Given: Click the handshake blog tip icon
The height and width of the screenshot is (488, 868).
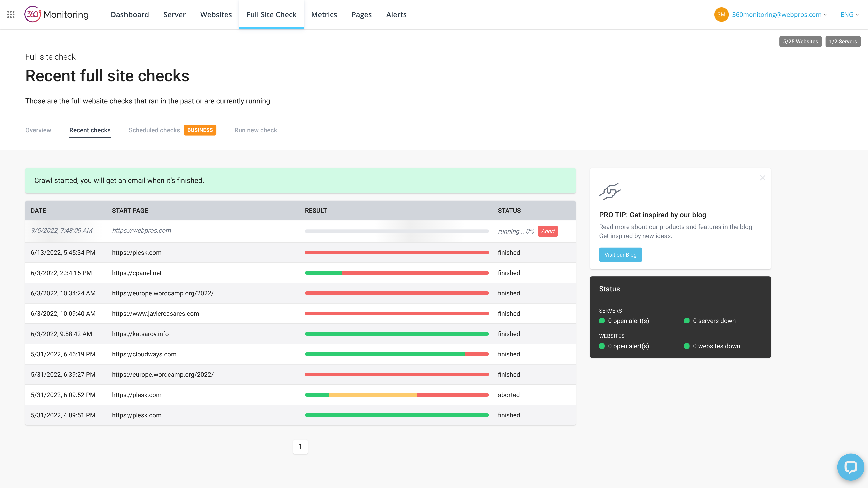Looking at the screenshot, I should [x=610, y=192].
